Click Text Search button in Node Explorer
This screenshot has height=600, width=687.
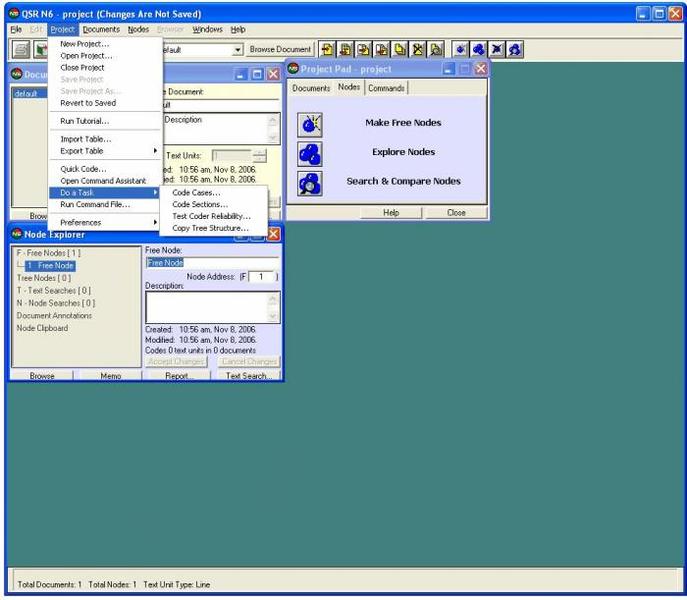click(x=247, y=376)
